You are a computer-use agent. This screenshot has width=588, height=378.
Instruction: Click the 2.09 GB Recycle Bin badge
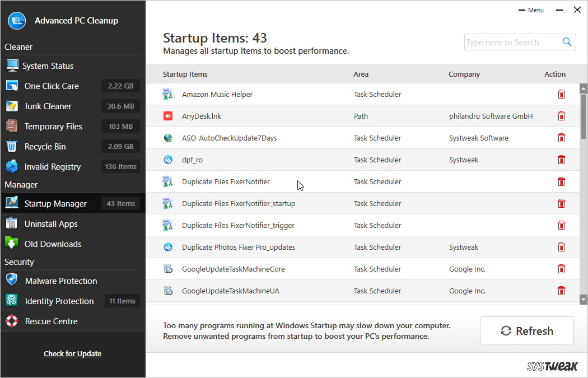click(x=121, y=146)
